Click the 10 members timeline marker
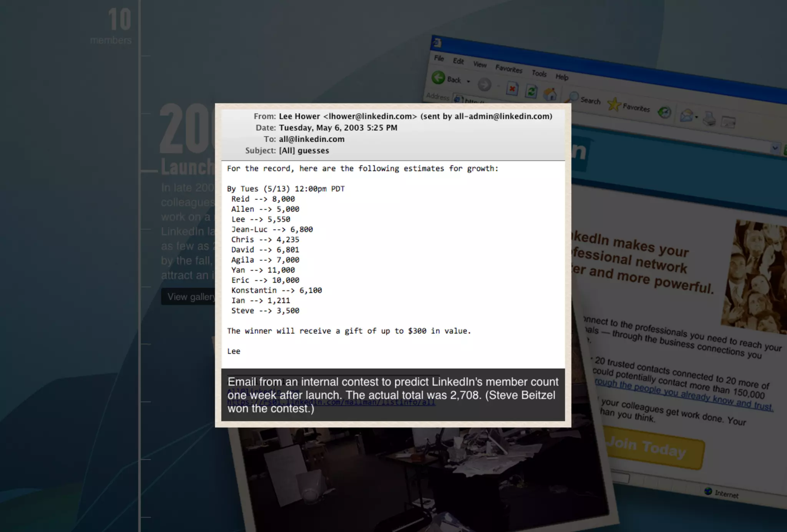The width and height of the screenshot is (787, 532). coord(111,26)
